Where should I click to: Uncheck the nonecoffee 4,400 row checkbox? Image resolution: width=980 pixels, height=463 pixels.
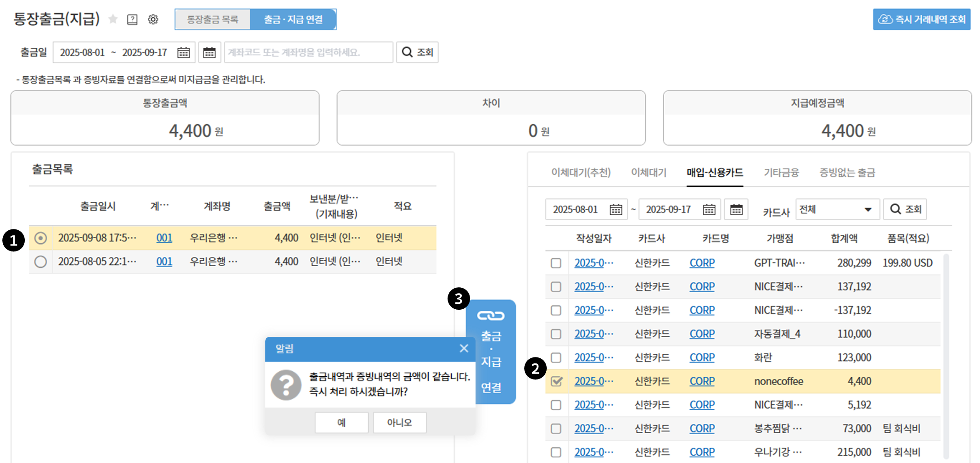556,381
